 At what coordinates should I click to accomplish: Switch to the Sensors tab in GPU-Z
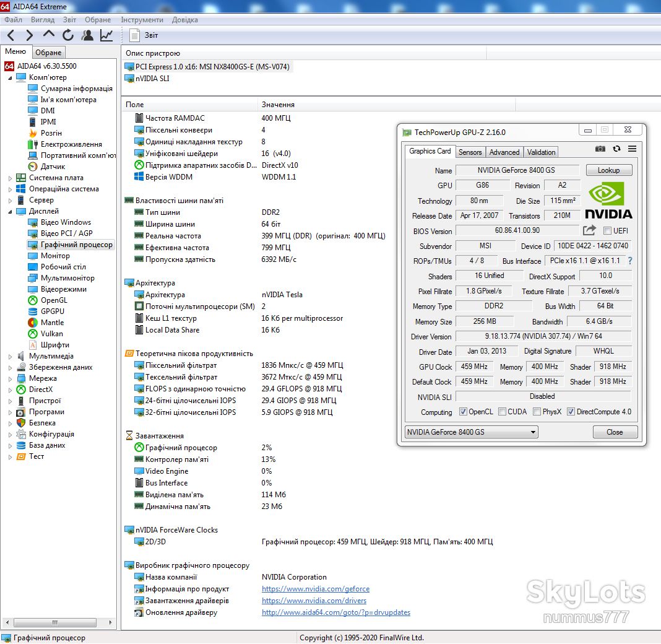[x=470, y=152]
